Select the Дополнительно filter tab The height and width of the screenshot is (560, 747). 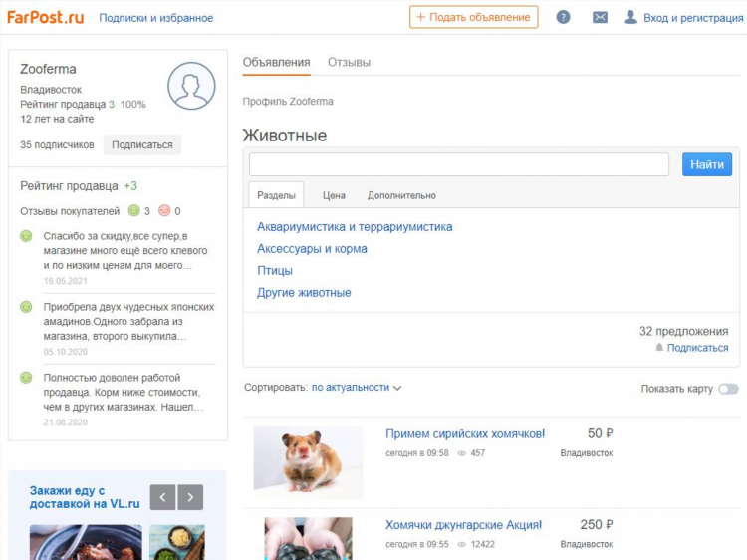coord(401,195)
